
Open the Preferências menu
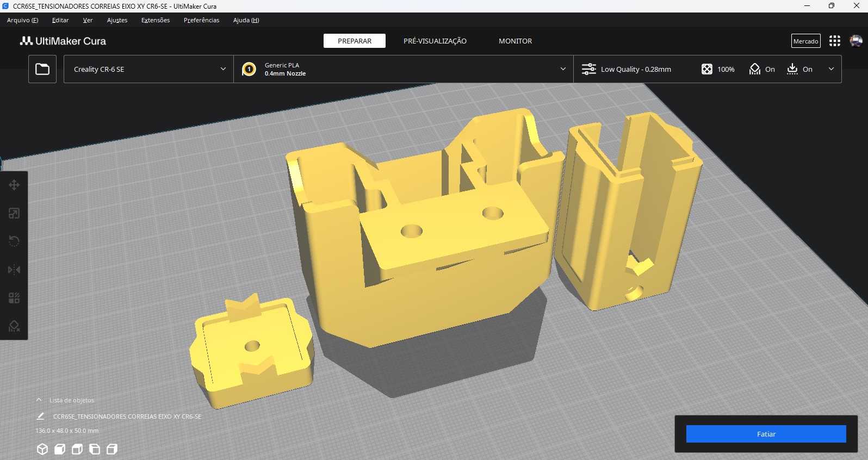coord(201,20)
